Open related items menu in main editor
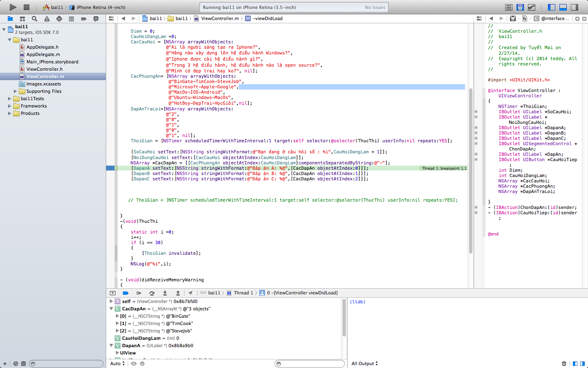The image size is (588, 368). click(x=111, y=18)
